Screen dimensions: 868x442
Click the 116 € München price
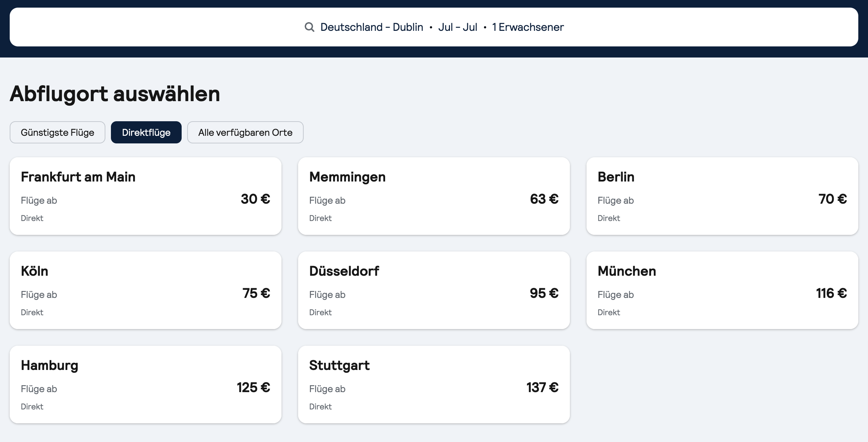pos(831,293)
